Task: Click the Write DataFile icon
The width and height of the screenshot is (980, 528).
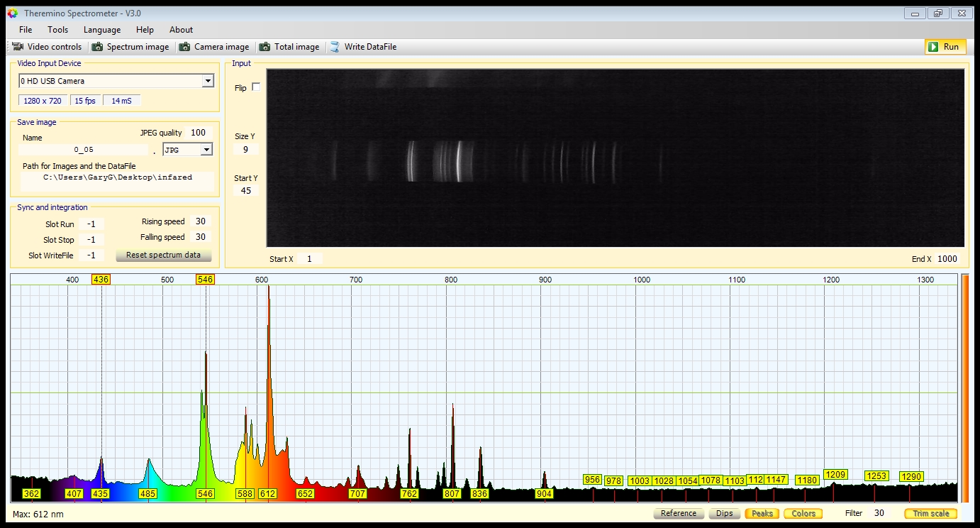Action: coord(335,47)
